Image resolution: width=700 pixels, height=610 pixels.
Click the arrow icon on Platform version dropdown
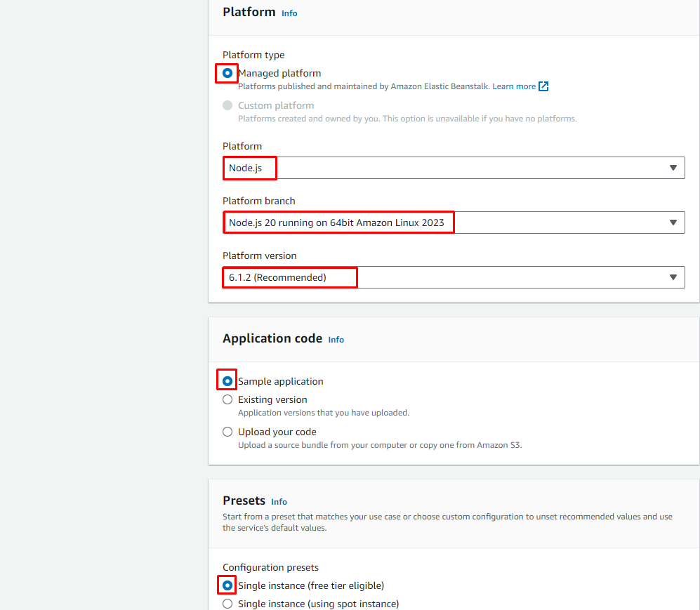tap(673, 277)
